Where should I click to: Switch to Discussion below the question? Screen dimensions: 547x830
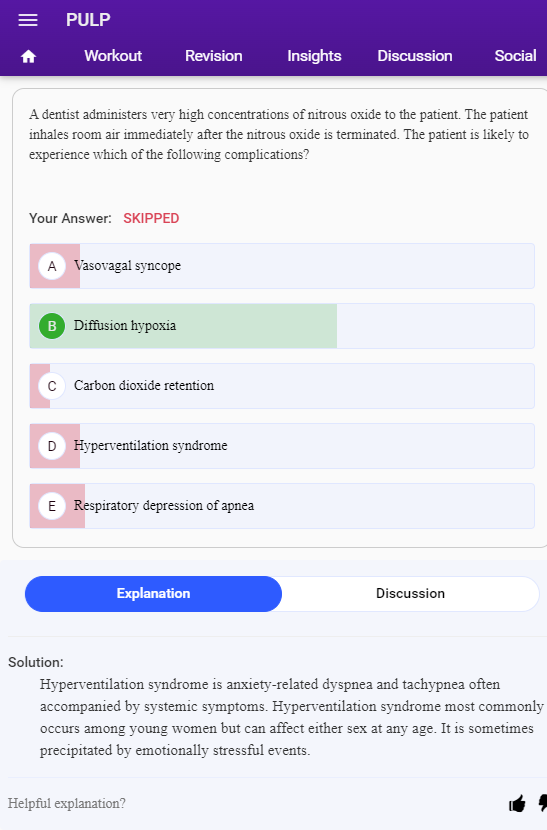click(410, 593)
